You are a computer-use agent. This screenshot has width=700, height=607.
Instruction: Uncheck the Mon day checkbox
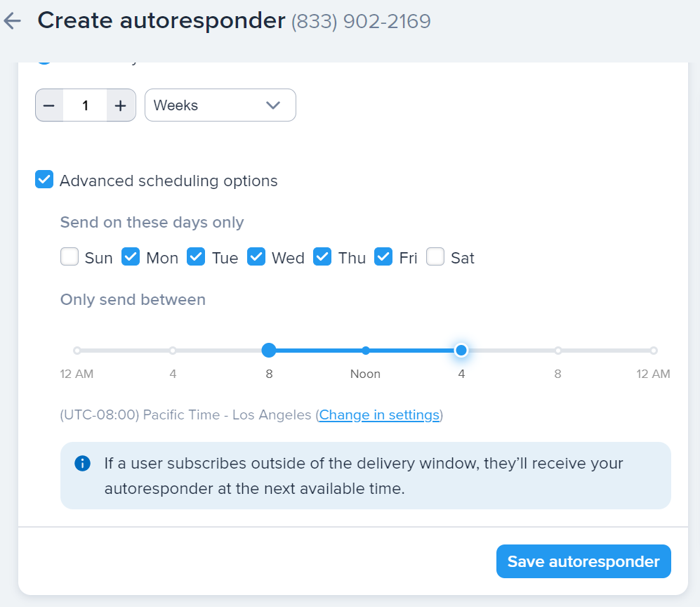point(131,257)
